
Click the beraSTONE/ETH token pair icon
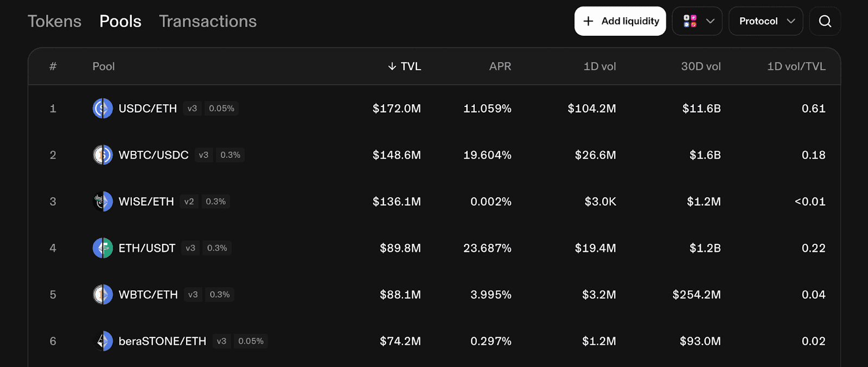coord(103,341)
